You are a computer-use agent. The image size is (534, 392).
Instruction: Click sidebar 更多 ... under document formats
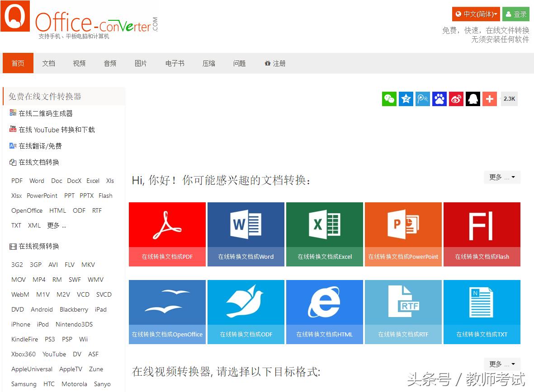[57, 226]
